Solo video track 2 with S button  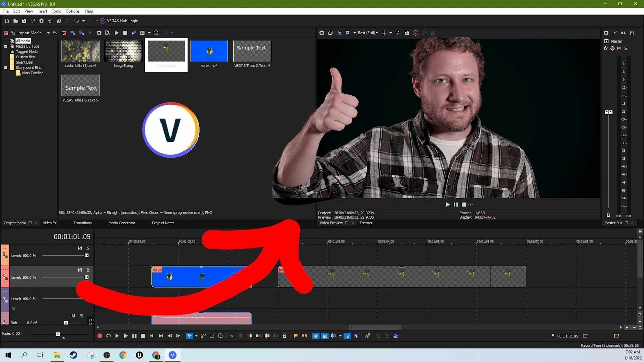coord(88,270)
